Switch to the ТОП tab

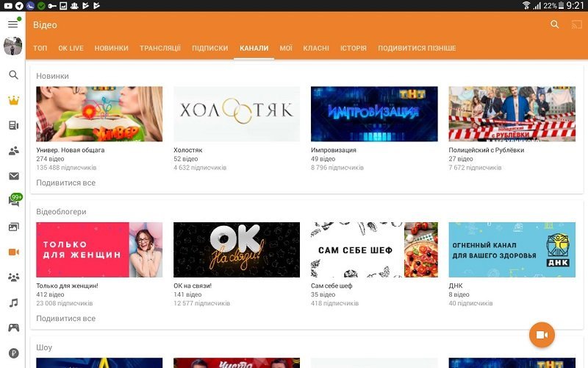tap(40, 49)
